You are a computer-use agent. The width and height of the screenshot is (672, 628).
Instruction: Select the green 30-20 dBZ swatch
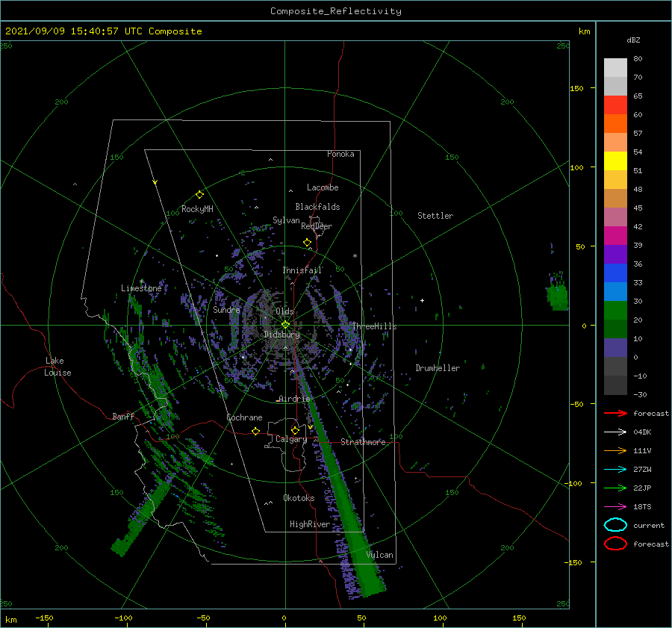point(615,311)
